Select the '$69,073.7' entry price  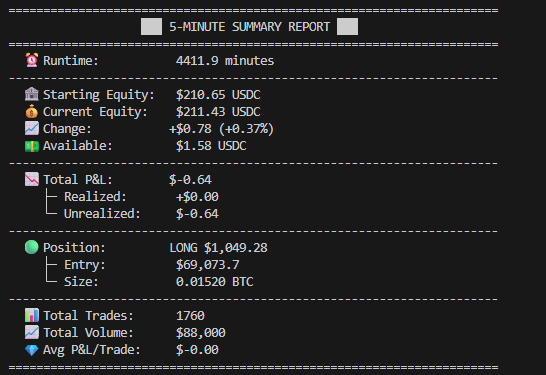pyautogui.click(x=208, y=265)
